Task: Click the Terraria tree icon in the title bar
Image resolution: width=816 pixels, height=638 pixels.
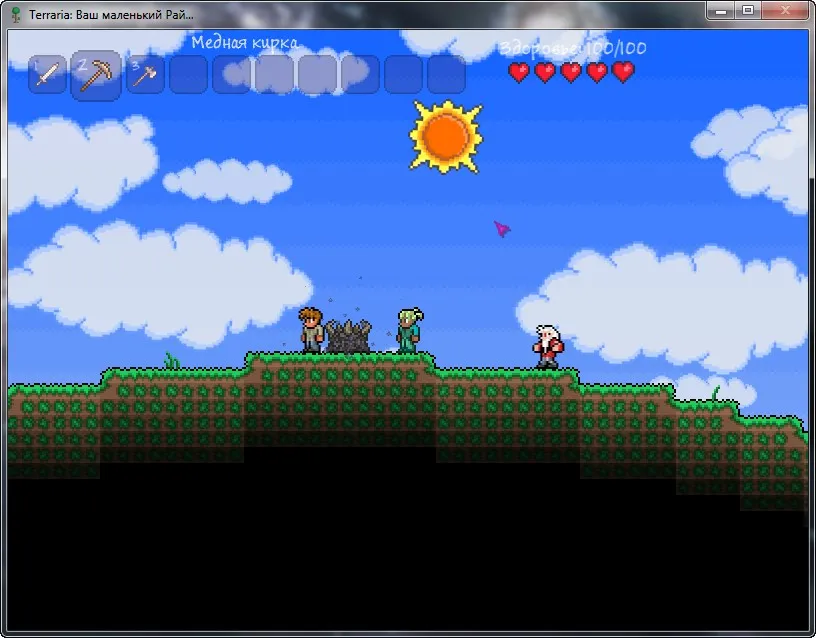Action: [x=16, y=15]
